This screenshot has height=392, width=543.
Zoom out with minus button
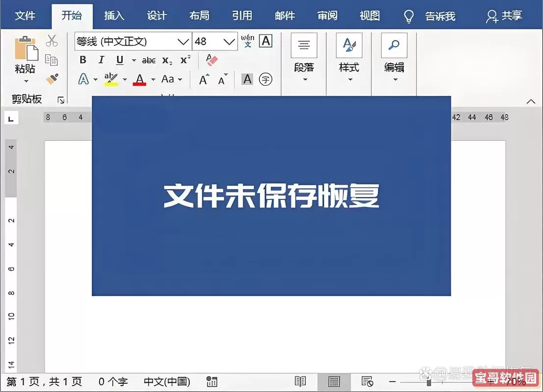392,382
